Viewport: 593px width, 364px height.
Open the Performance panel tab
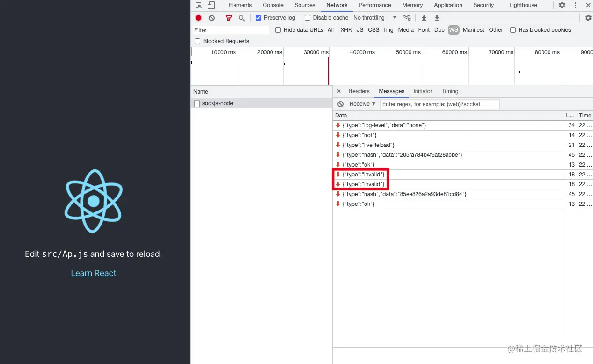(x=375, y=5)
